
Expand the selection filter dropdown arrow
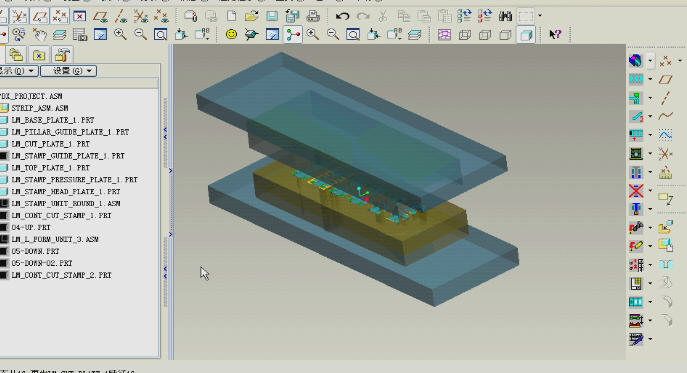coord(540,16)
